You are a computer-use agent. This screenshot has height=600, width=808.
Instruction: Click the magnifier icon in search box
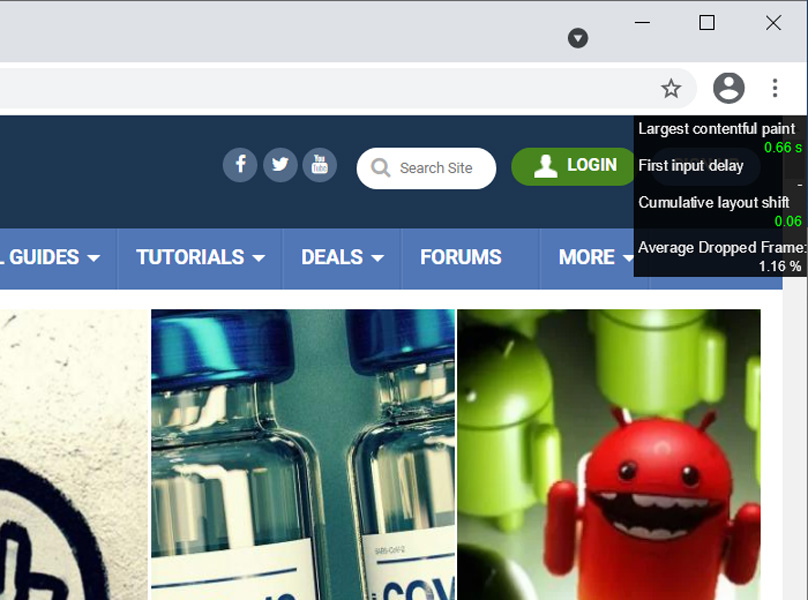(380, 168)
